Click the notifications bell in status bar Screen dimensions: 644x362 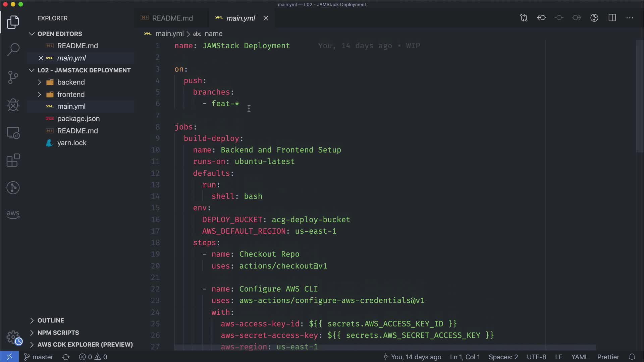[x=632, y=357]
